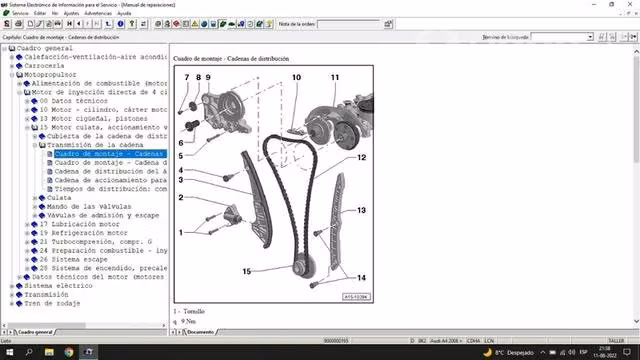Select 17 Lubricación motor tree item
This screenshot has height=360, width=640.
pyautogui.click(x=79, y=224)
